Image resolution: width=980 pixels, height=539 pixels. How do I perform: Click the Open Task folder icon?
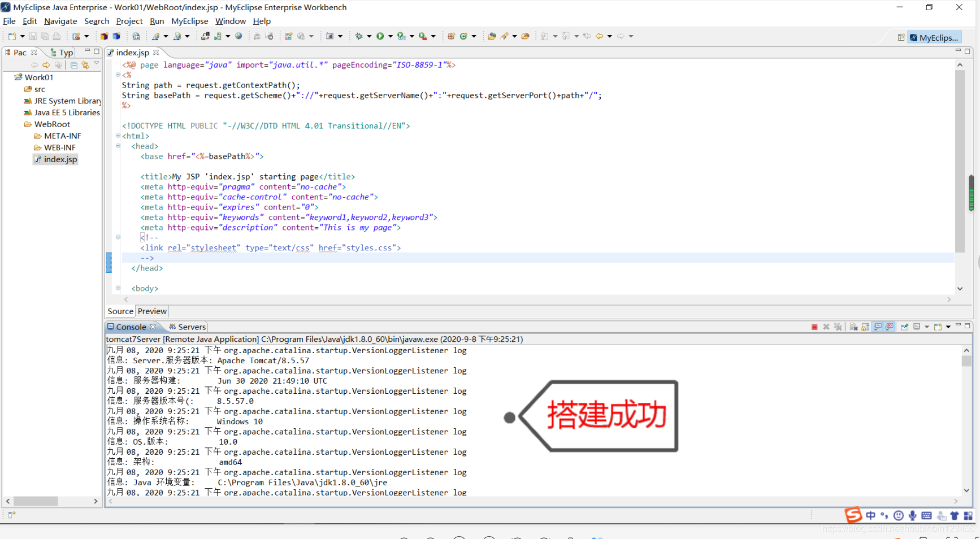[x=525, y=36]
